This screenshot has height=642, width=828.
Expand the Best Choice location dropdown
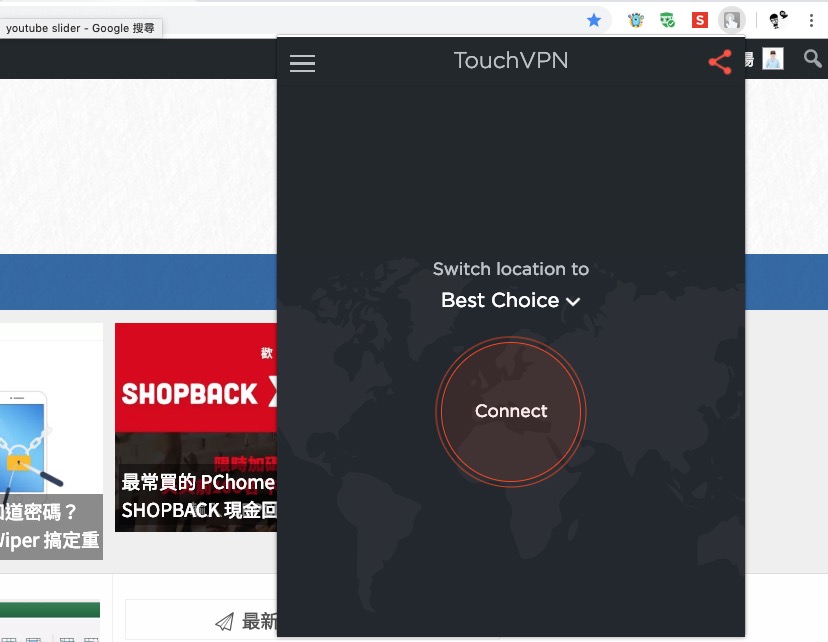coord(511,300)
